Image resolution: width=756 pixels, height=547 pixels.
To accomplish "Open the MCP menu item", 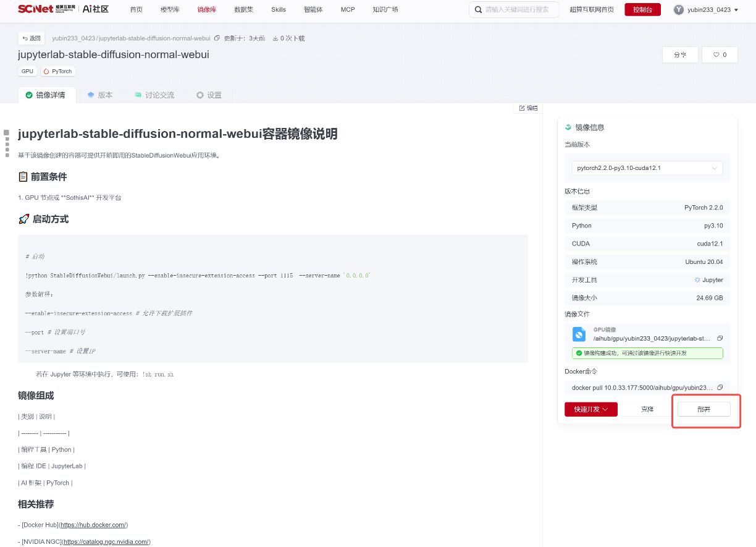I will click(348, 10).
